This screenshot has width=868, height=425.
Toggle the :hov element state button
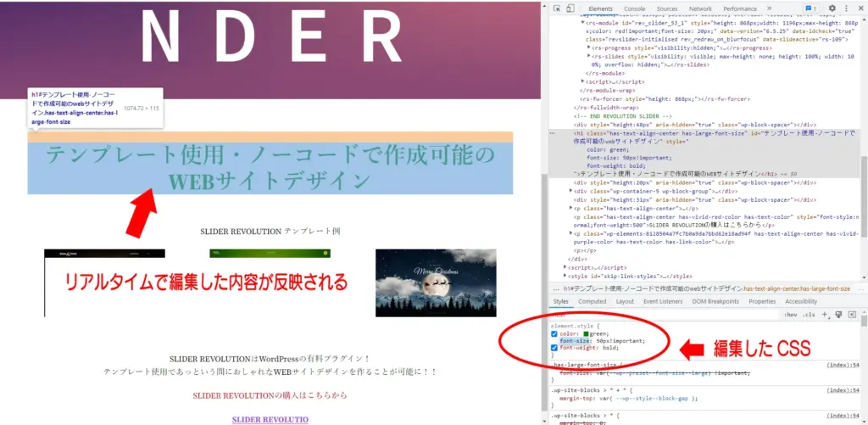click(x=790, y=315)
